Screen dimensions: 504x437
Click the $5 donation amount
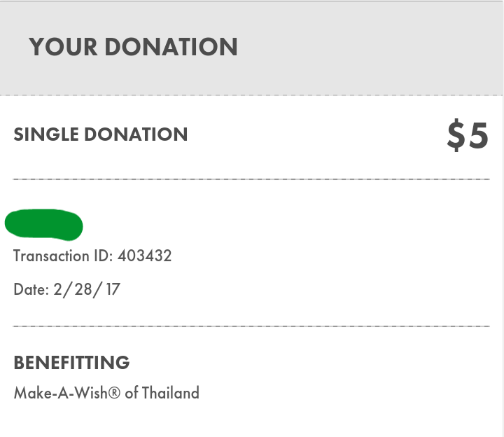468,135
